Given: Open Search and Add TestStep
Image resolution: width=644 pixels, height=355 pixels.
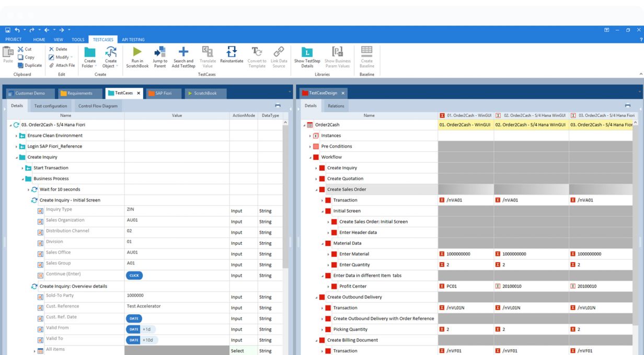Looking at the screenshot, I should [183, 52].
